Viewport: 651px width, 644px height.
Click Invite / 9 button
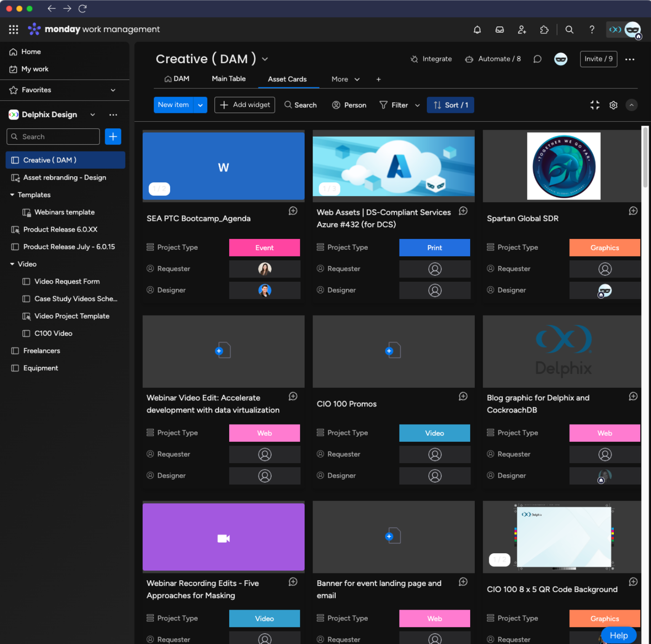point(598,59)
